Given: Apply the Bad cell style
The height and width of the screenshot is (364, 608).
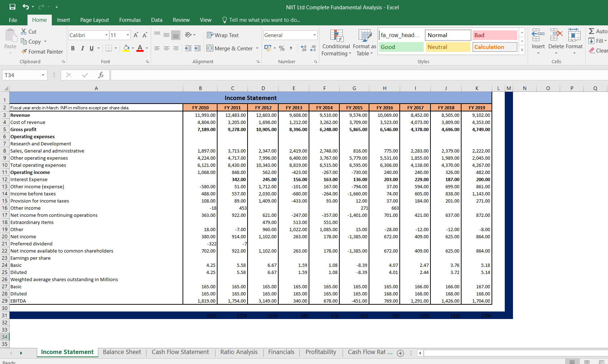Looking at the screenshot, I should click(x=495, y=35).
